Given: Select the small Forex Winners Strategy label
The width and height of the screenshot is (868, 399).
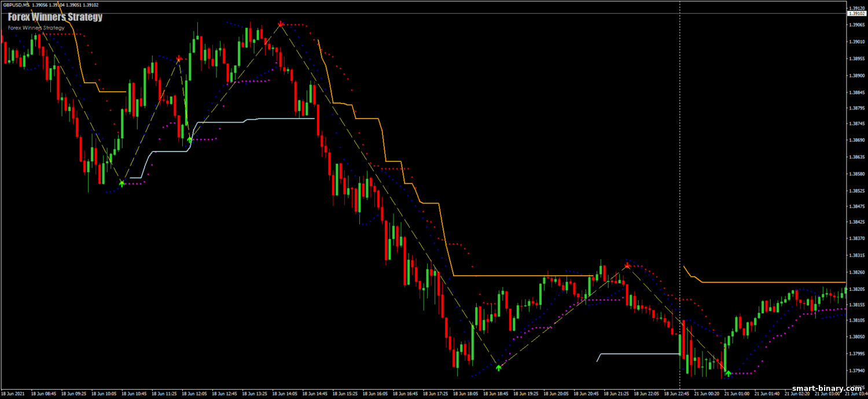Looking at the screenshot, I should (36, 28).
